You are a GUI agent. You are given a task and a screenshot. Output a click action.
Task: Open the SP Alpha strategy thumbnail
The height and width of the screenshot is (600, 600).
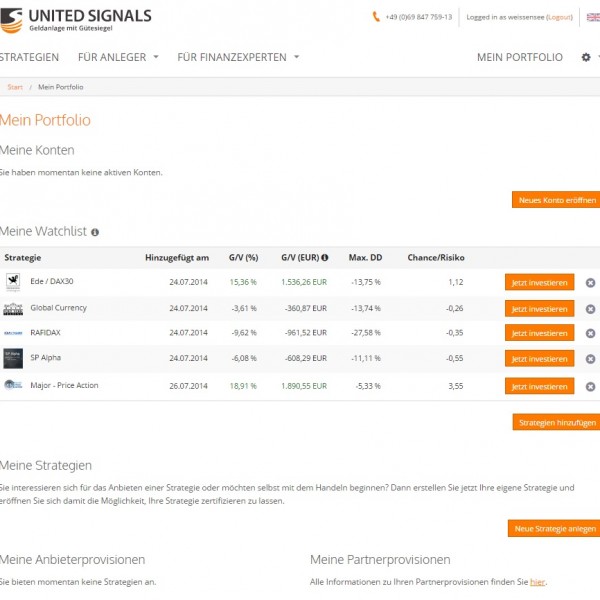[13, 359]
